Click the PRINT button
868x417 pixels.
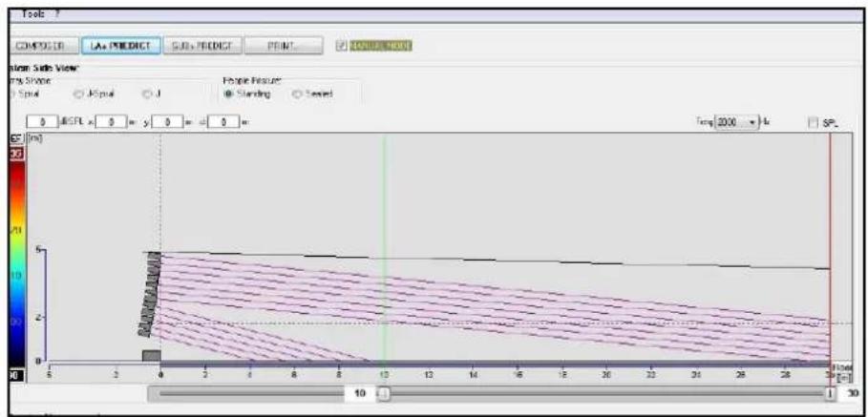tap(283, 46)
